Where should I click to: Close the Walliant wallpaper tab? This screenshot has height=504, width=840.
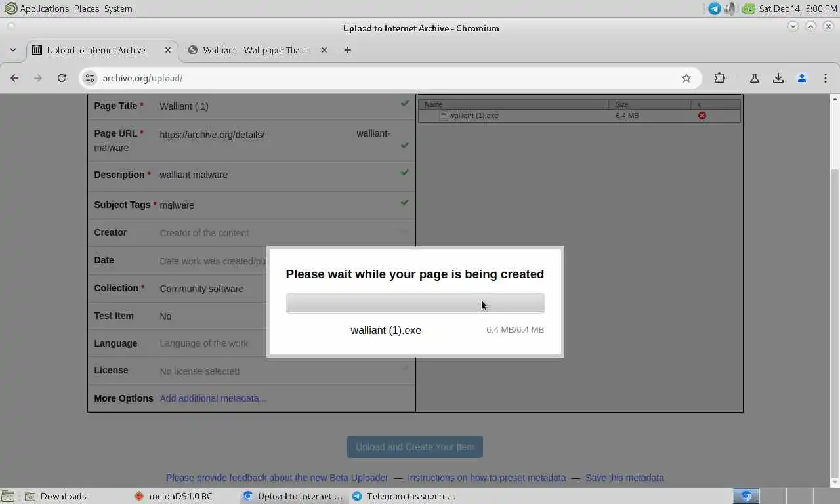coord(324,50)
